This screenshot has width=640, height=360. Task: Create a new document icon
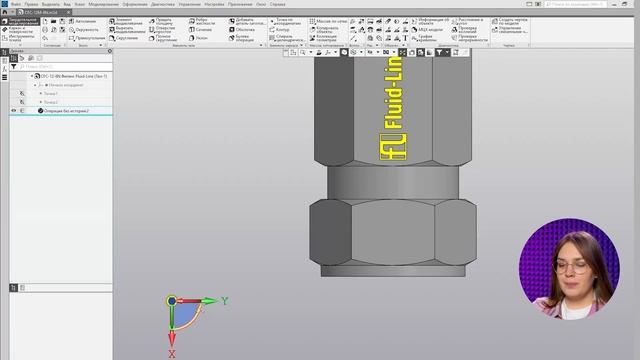click(45, 21)
